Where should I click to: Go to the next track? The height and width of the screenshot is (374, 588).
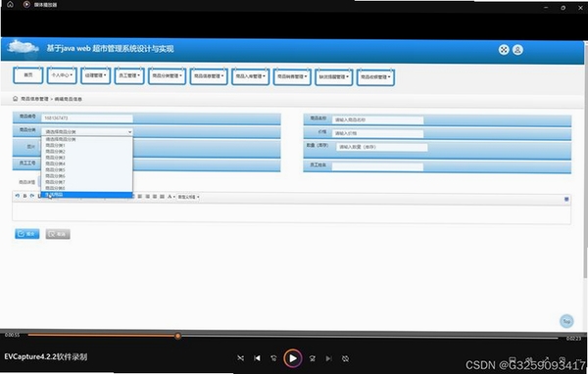tap(328, 358)
